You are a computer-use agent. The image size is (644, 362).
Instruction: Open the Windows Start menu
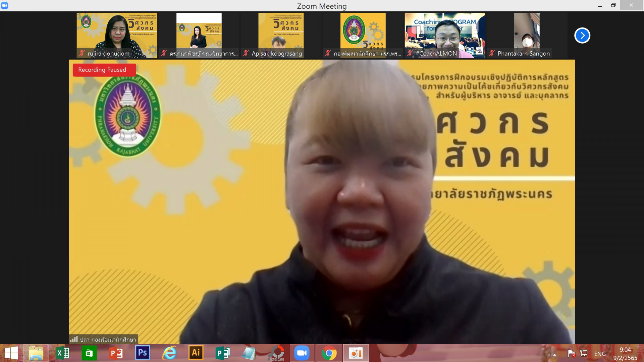coord(11,353)
